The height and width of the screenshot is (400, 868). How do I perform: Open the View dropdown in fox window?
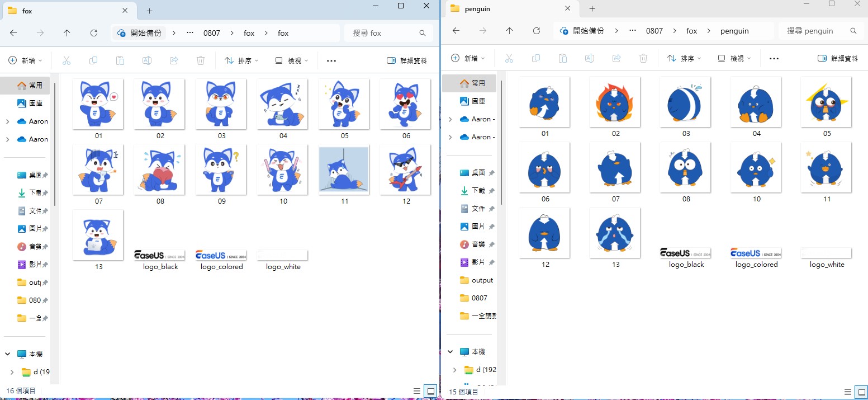[x=291, y=60]
